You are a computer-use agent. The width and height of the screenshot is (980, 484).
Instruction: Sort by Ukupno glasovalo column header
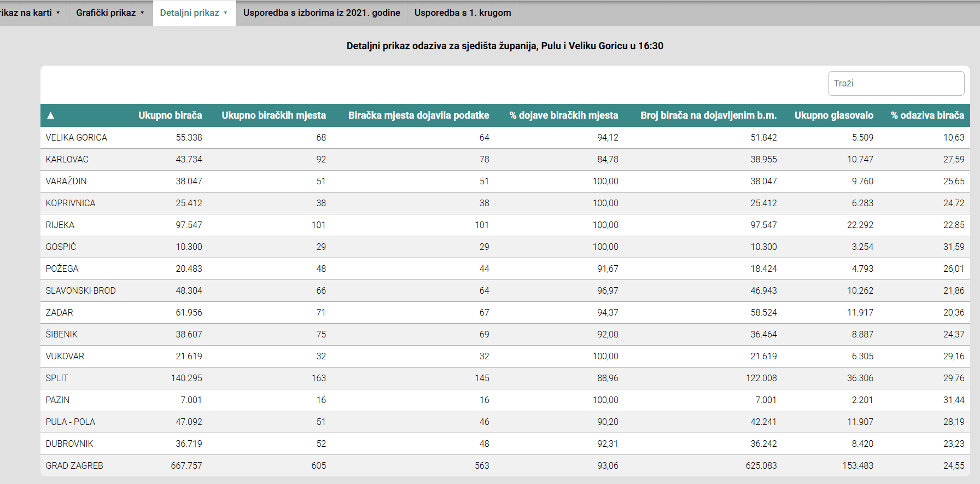[x=833, y=115]
